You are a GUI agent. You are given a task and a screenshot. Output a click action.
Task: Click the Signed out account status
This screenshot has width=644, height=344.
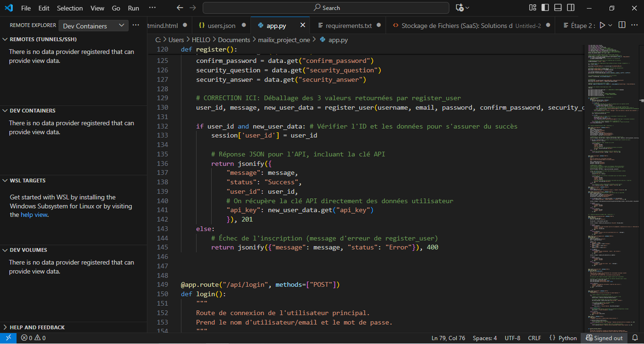[x=604, y=338]
